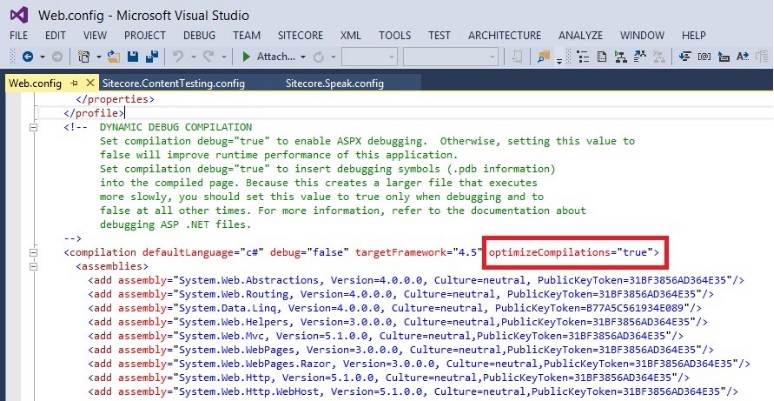Open the narrow empty combo box after Refresh
This screenshot has width=774, height=401.
click(370, 57)
